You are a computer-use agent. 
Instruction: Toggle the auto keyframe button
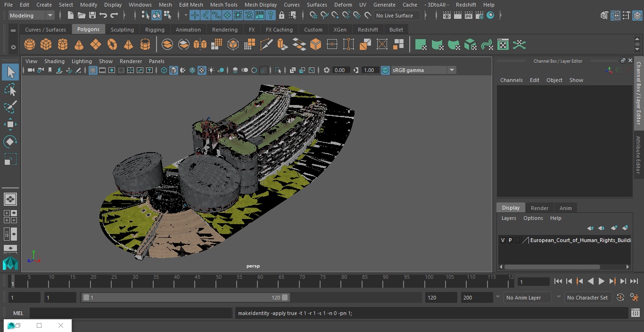pos(620,298)
